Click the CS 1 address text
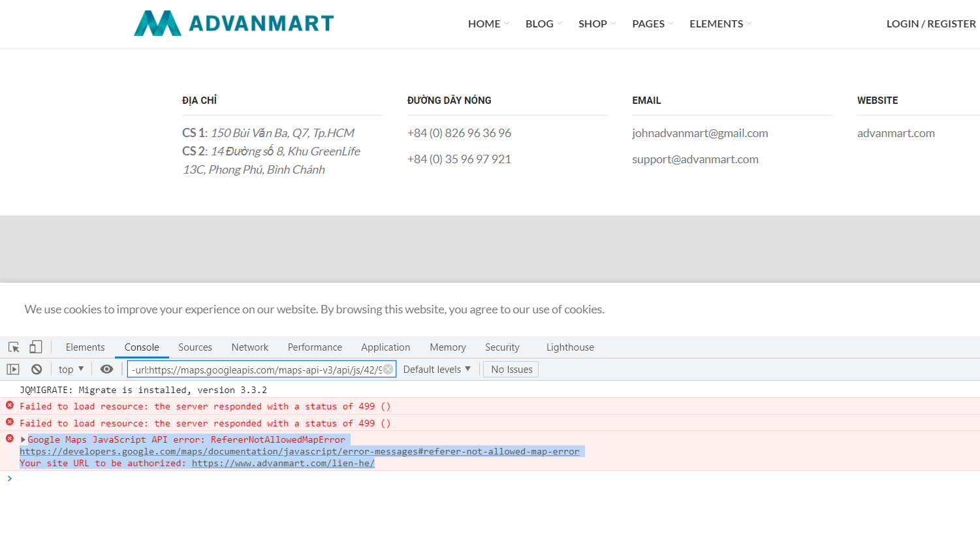Screen dimensions: 980x555 [x=268, y=133]
